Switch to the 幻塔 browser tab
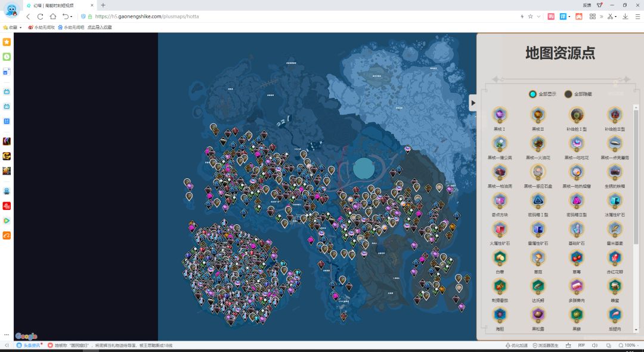The height and width of the screenshot is (352, 644). click(60, 5)
